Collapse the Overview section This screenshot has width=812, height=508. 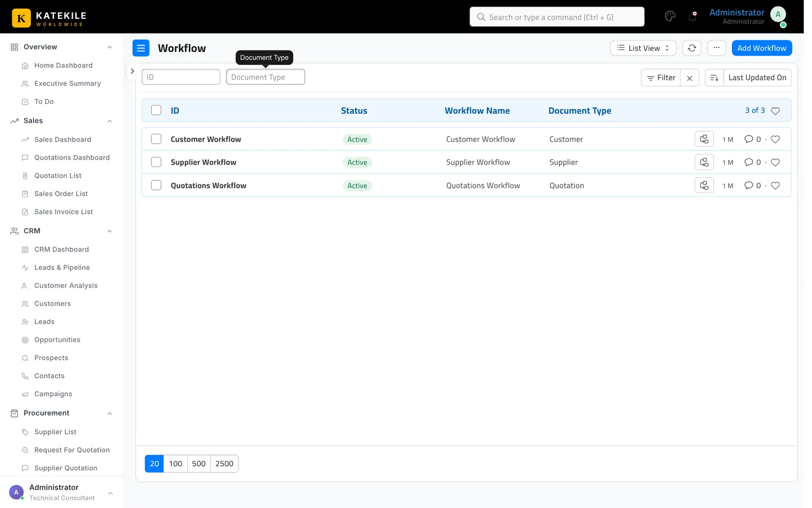click(110, 47)
